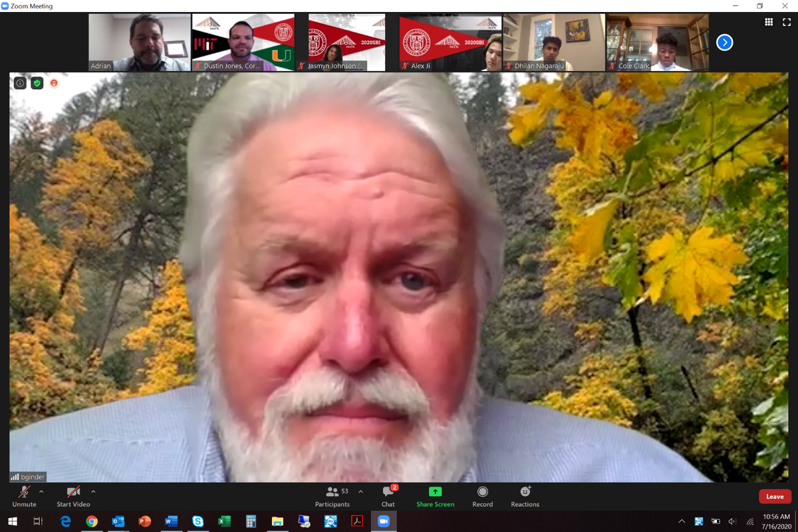Screen dimensions: 798x532
Task: Open File Explorer from taskbar
Action: click(277, 522)
